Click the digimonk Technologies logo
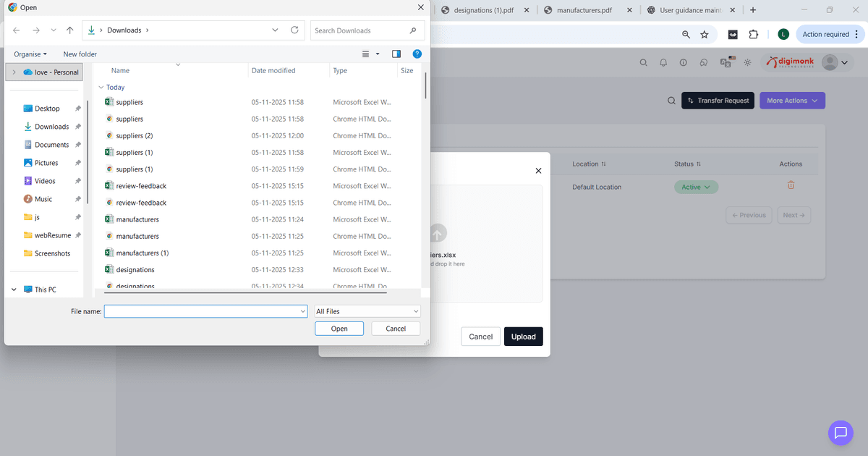Viewport: 868px width, 456px height. click(790, 62)
